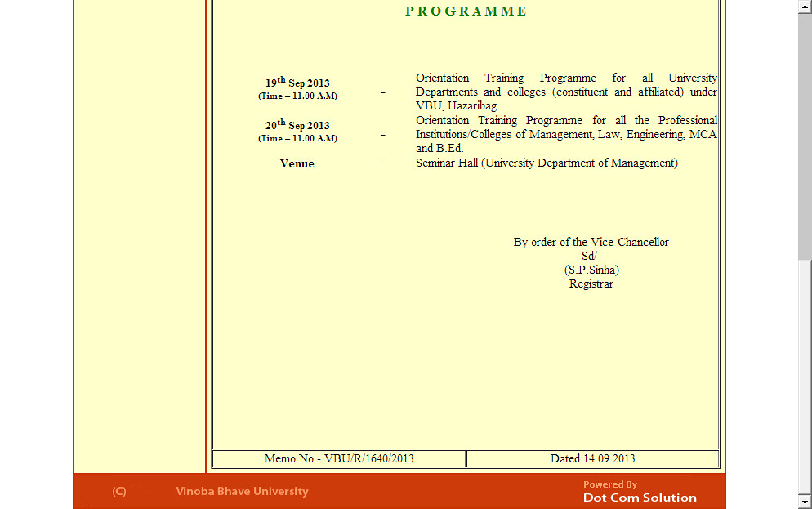The width and height of the screenshot is (812, 509).
Task: Click the Dot Com Solution footer link
Action: tap(640, 498)
